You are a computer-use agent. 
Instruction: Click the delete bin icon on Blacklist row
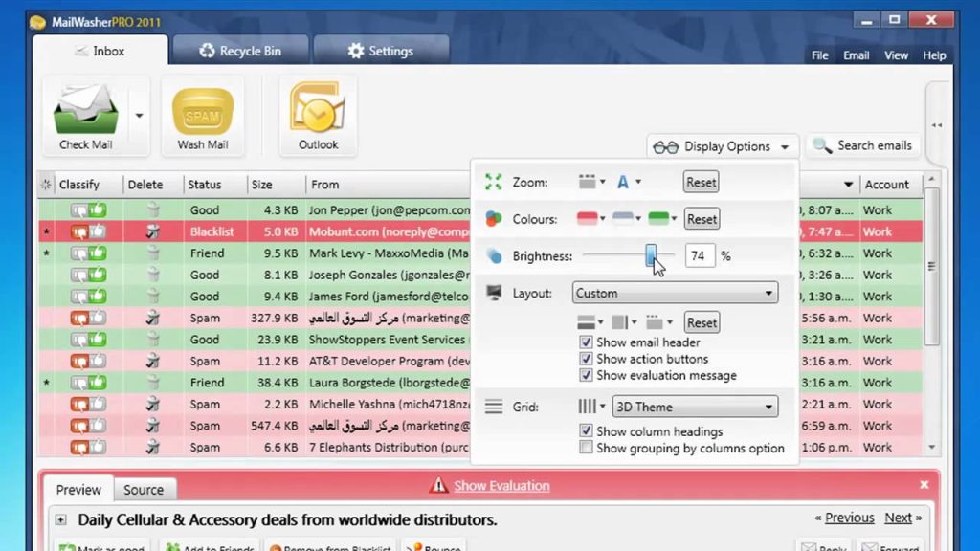click(152, 231)
